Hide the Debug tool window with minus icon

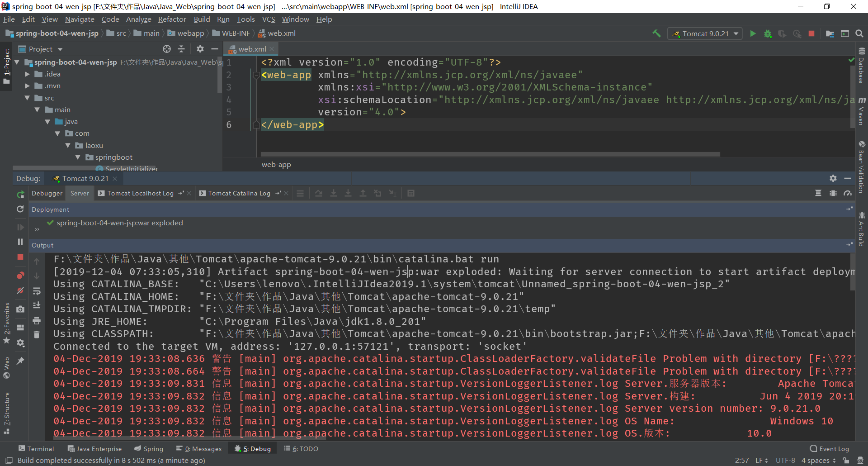(848, 178)
